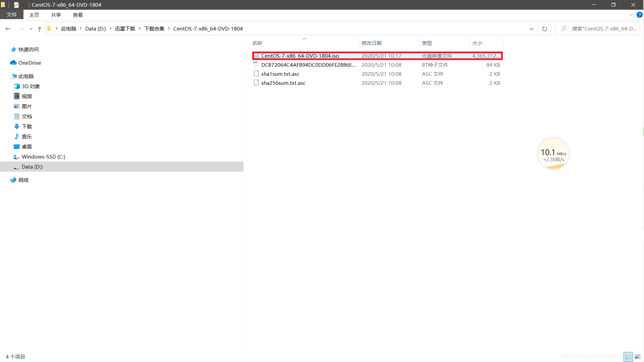Sort files by the 大小 column
The width and height of the screenshot is (644, 362).
pyautogui.click(x=486, y=43)
